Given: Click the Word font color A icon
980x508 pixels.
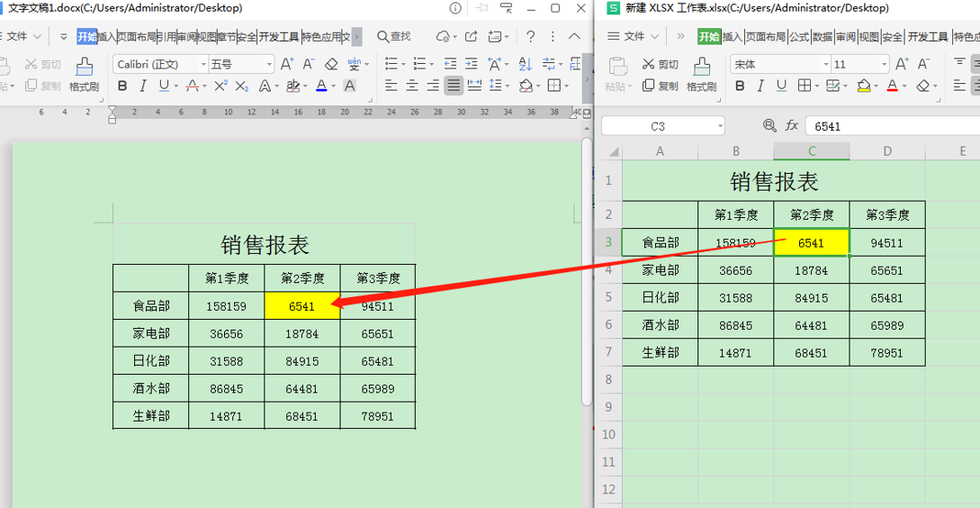Looking at the screenshot, I should (321, 86).
